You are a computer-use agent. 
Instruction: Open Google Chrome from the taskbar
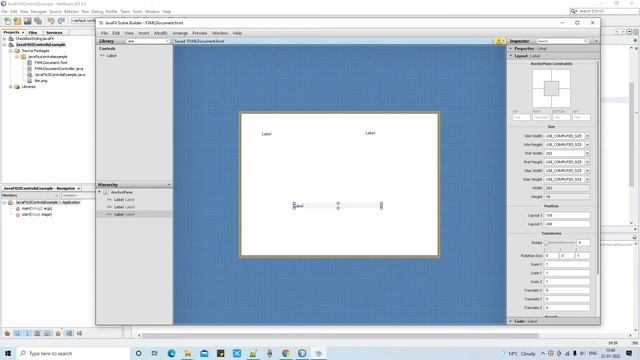[x=286, y=353]
